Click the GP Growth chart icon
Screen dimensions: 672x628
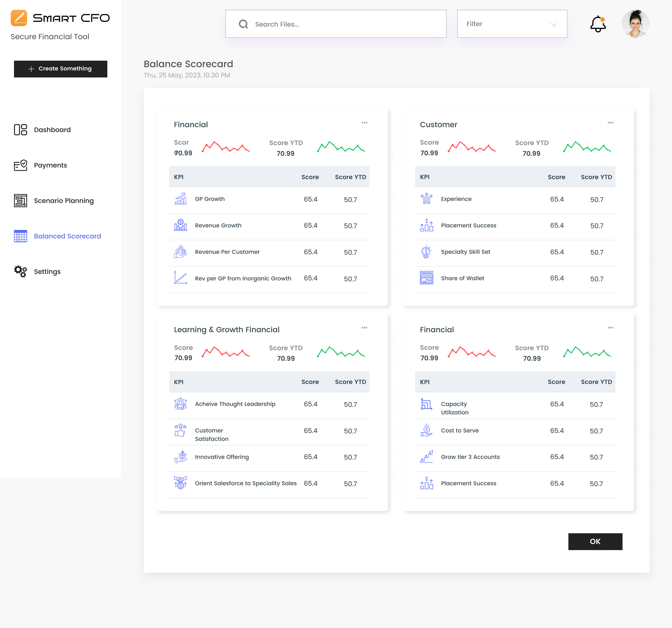(x=180, y=199)
